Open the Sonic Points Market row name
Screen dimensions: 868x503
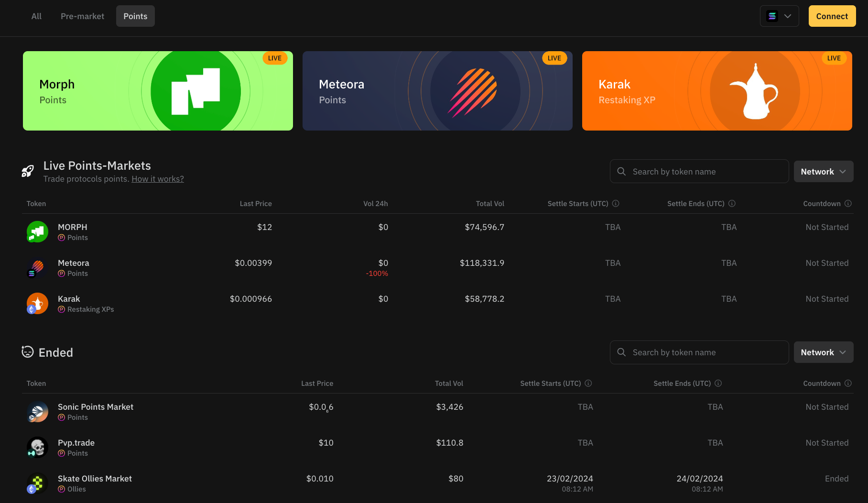(96, 407)
